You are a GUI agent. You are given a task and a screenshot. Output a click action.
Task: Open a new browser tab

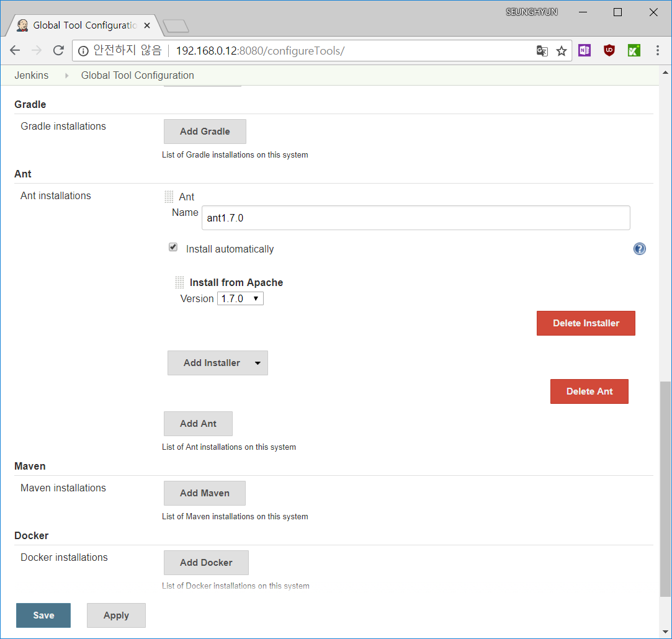pyautogui.click(x=176, y=26)
